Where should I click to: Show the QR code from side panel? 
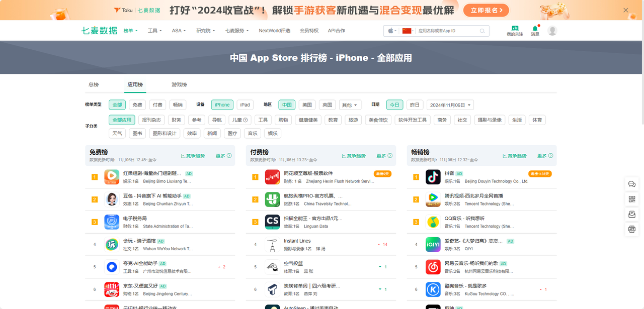point(632,199)
